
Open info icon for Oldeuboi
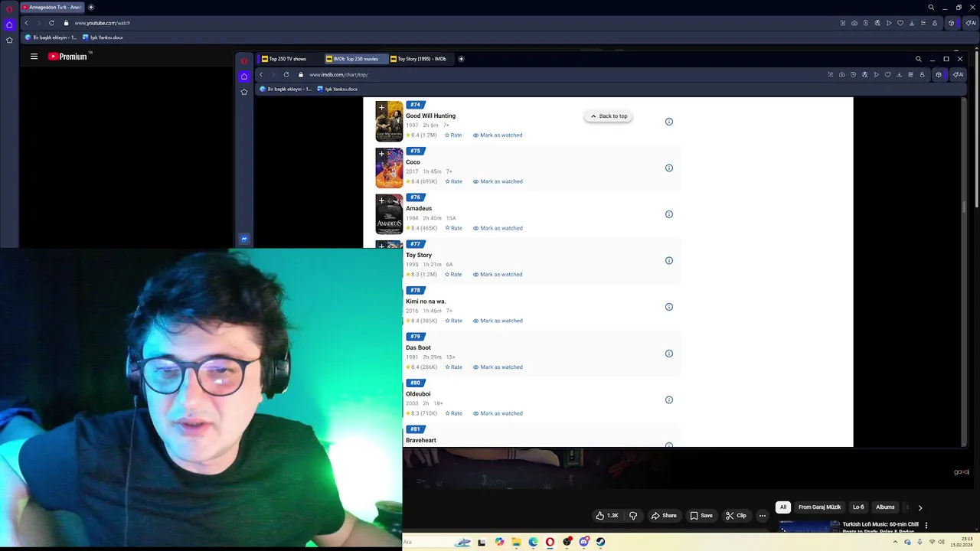point(668,399)
